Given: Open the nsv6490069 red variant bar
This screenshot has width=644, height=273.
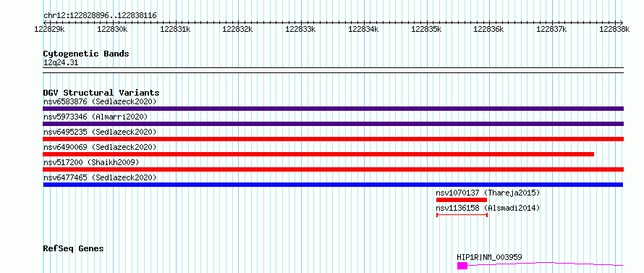Looking at the screenshot, I should coord(318,154).
